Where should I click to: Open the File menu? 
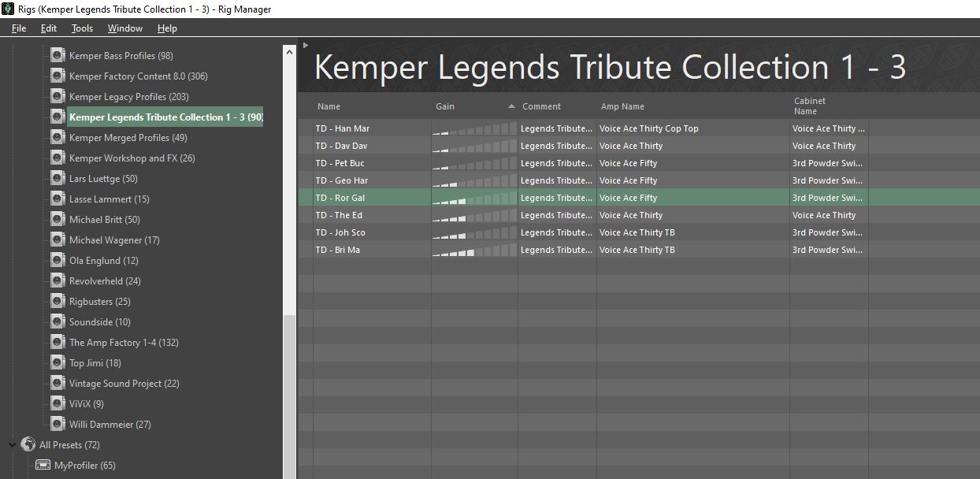[x=19, y=28]
